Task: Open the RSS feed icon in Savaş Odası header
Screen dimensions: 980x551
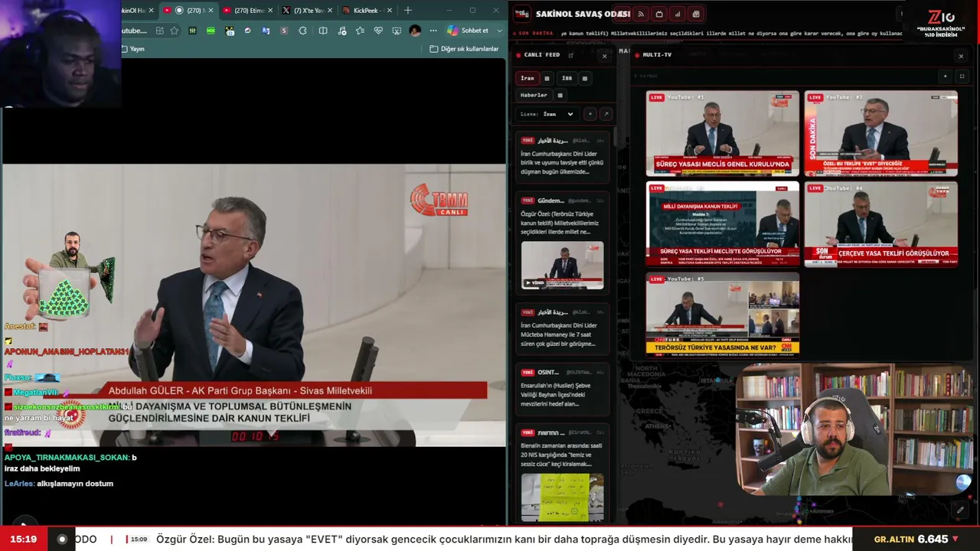Action: 641,14
